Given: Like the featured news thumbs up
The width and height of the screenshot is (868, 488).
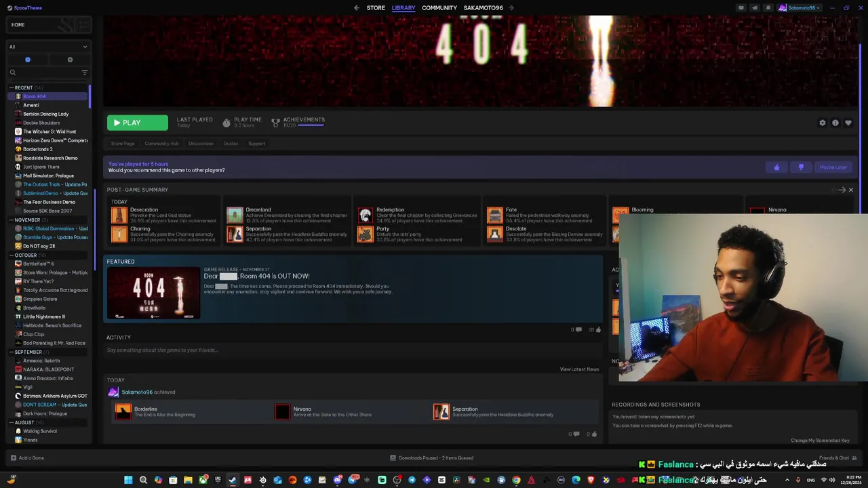Looking at the screenshot, I should (598, 330).
